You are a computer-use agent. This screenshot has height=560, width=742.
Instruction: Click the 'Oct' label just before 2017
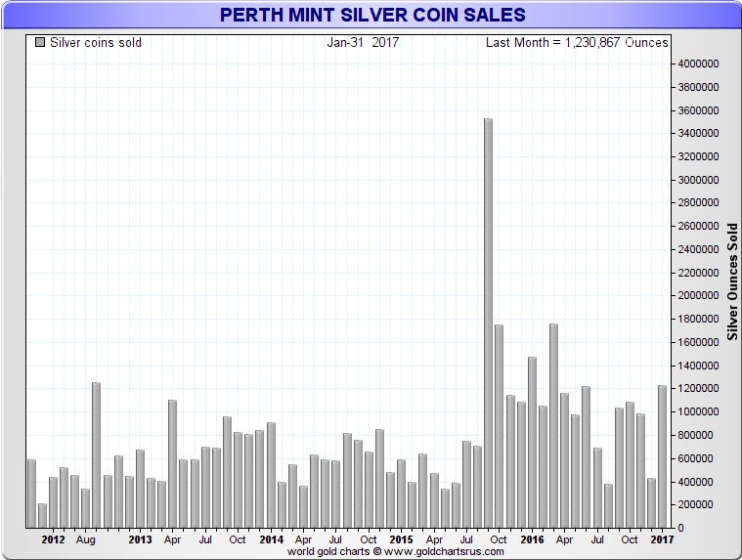(x=630, y=539)
